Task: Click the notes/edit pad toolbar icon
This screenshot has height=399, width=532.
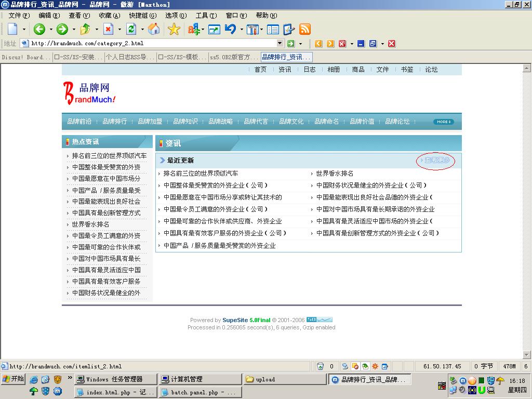Action: [289, 30]
